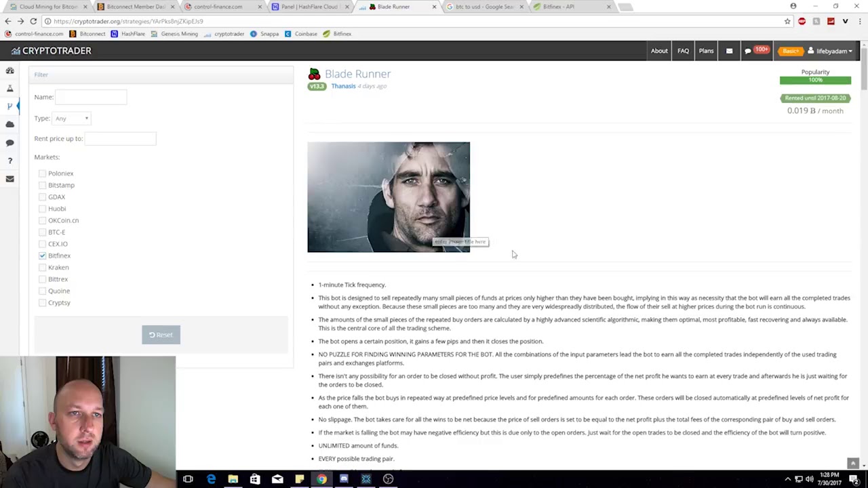
Task: Expand the lifebyadam user menu
Action: 830,51
